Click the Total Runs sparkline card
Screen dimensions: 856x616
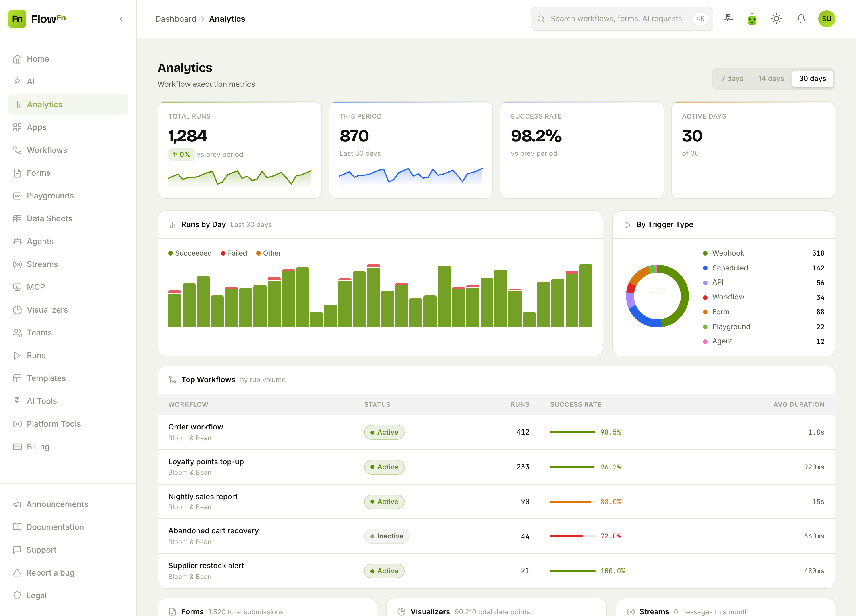[x=240, y=150]
